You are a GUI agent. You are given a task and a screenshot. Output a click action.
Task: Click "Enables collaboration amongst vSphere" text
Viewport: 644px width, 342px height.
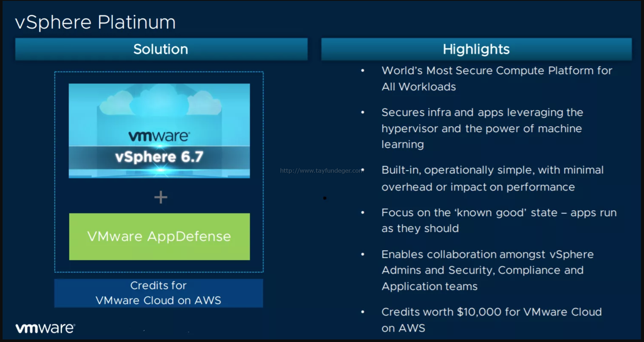point(487,254)
